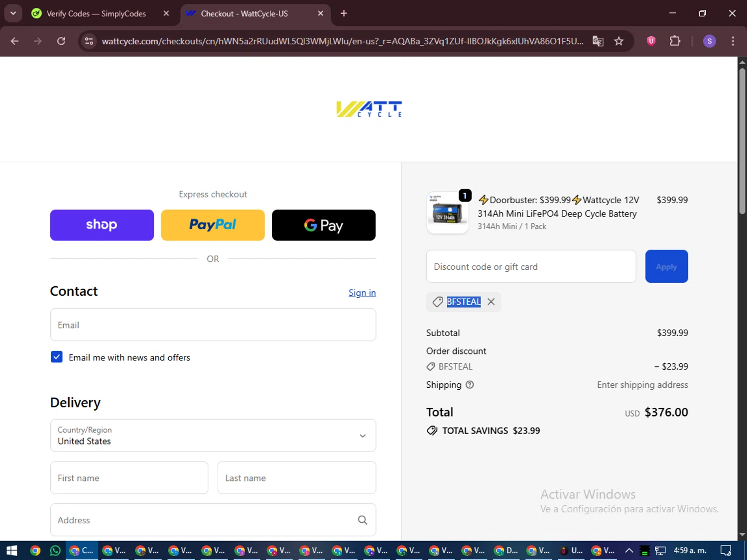Open the 314Ah battery product thumbnail
Screen dimensions: 747x560
(x=447, y=213)
